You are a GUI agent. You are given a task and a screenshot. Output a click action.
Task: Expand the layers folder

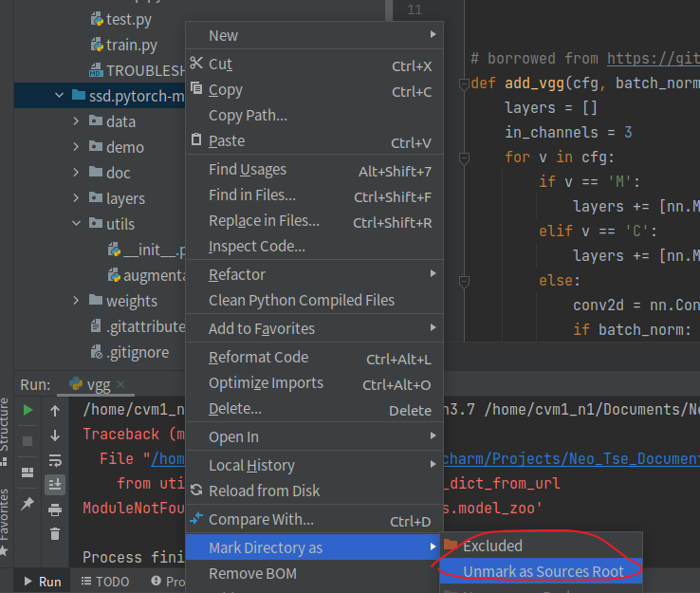pos(76,197)
